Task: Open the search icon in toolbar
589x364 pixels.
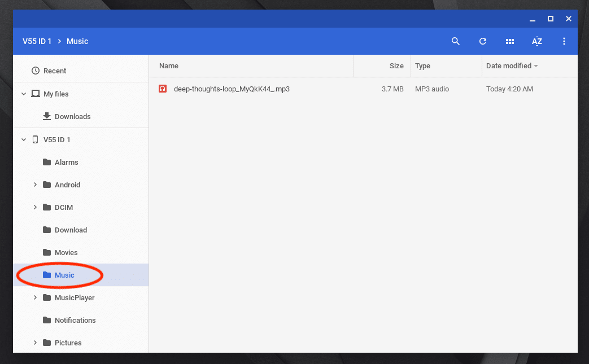Action: [456, 41]
